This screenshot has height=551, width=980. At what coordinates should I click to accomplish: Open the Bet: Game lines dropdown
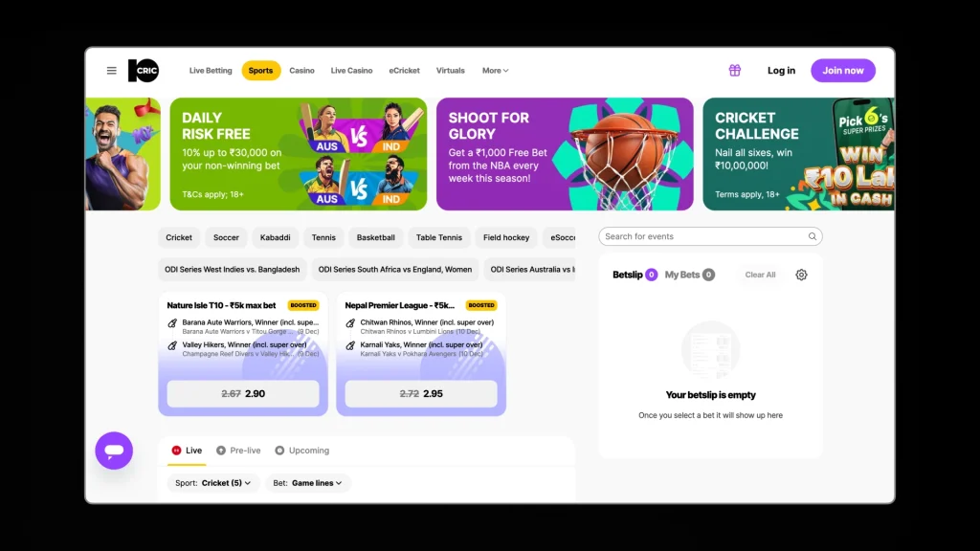pos(308,483)
